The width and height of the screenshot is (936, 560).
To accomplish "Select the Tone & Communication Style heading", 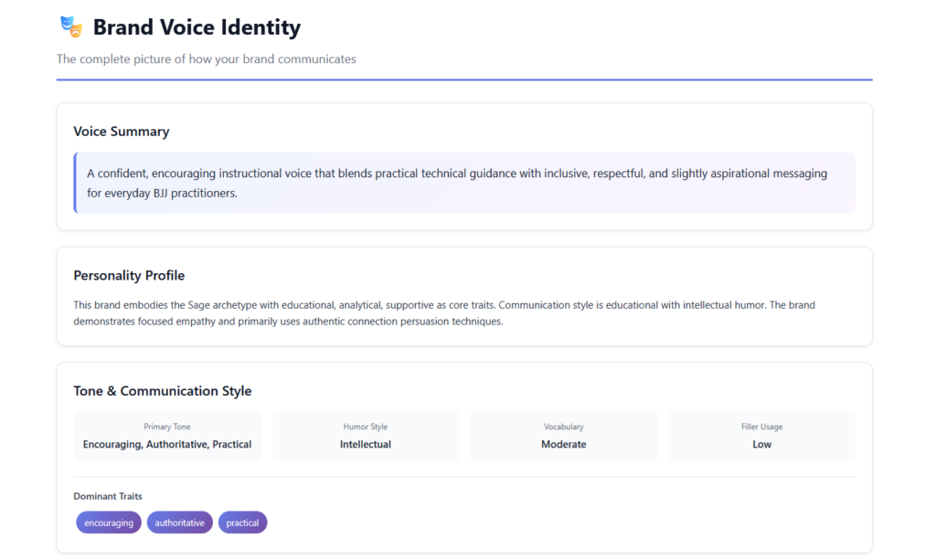I will click(162, 391).
